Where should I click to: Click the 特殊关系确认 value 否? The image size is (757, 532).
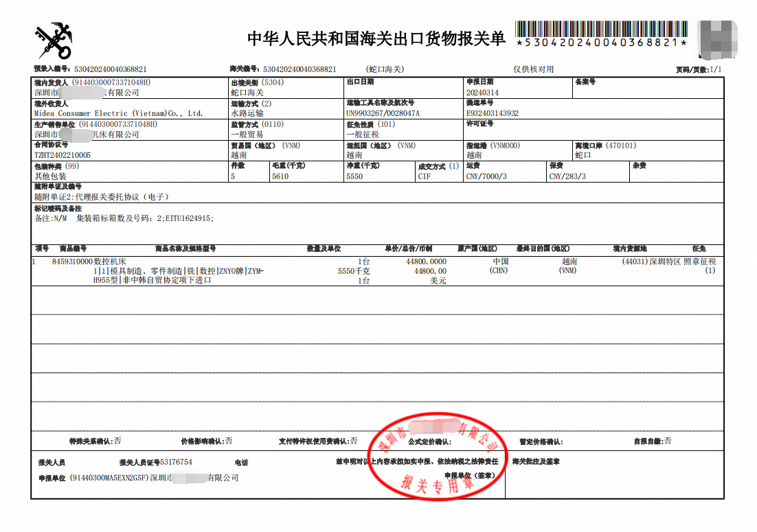pos(117,441)
